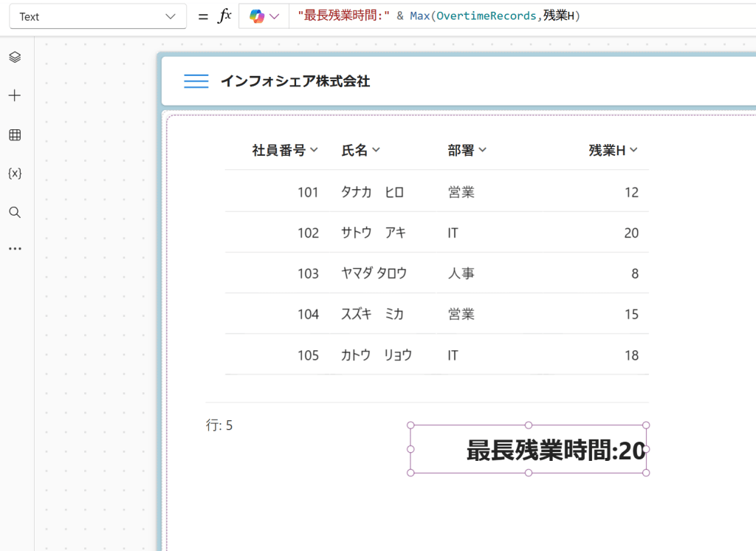Image resolution: width=756 pixels, height=551 pixels.
Task: Click the 102 employee number cell
Action: tap(308, 233)
